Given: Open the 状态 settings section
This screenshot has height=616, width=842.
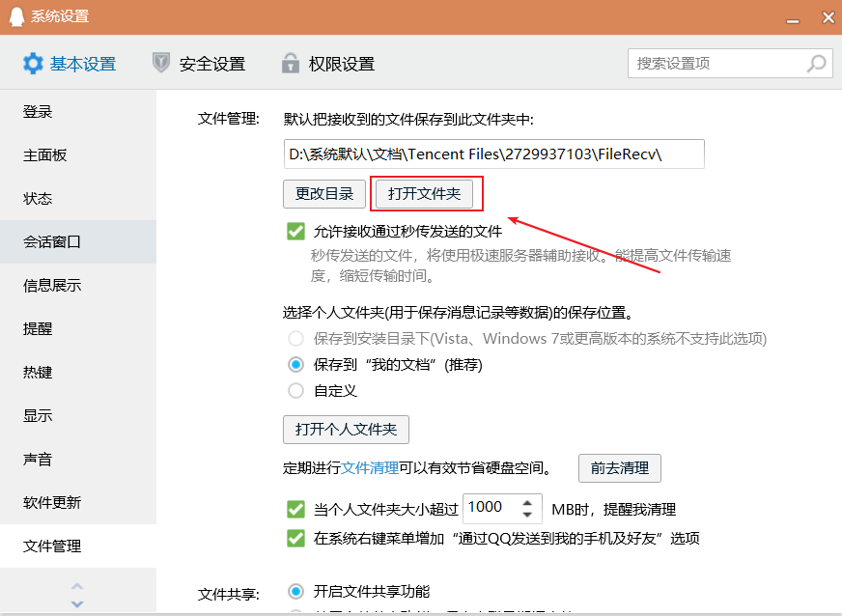Looking at the screenshot, I should [x=78, y=199].
